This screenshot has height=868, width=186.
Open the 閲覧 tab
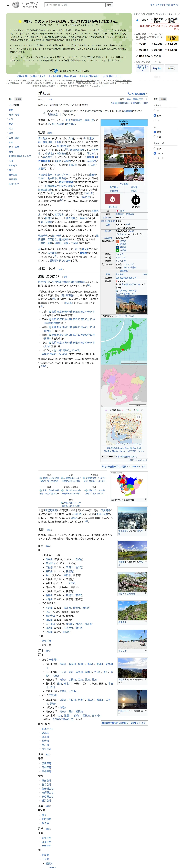pos(122,99)
